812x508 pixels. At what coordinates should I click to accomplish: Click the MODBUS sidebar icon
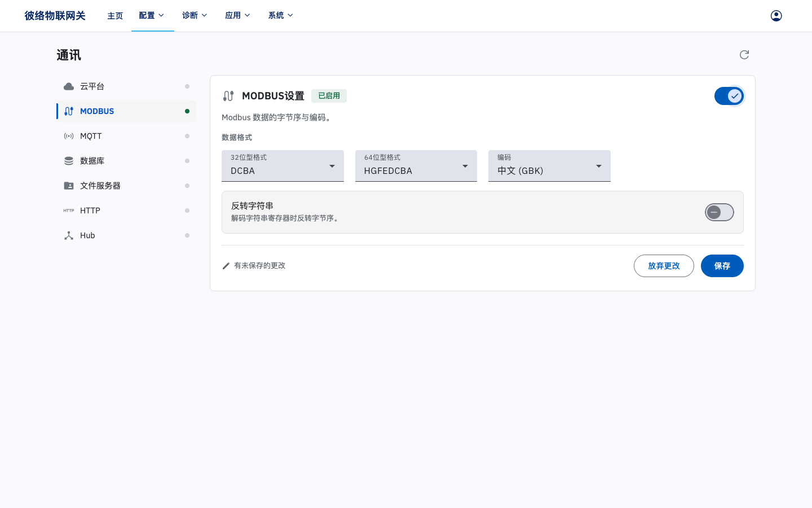point(69,111)
